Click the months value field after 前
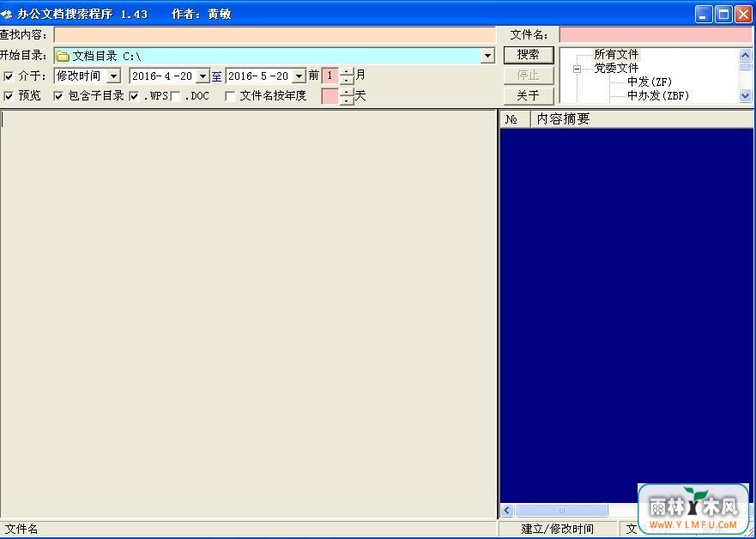The height and width of the screenshot is (539, 756). [330, 76]
